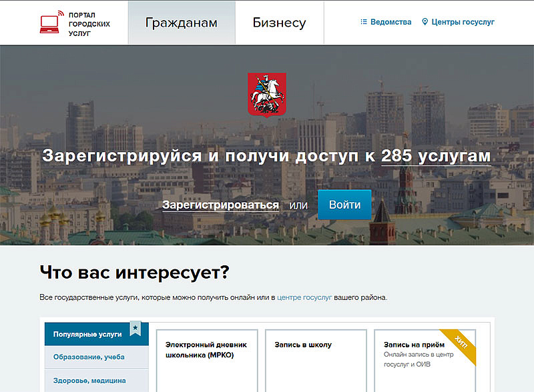Open the Ведомства link text
The image size is (534, 392).
pyautogui.click(x=390, y=22)
